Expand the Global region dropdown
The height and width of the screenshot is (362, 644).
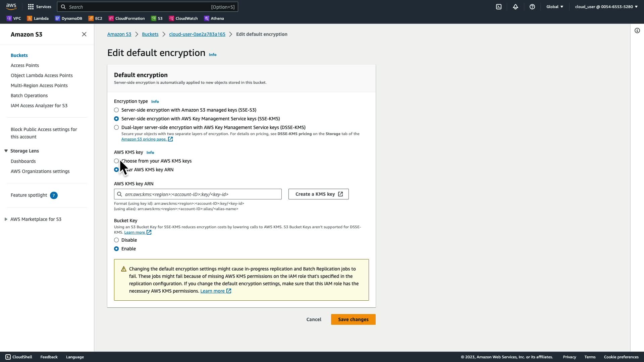coord(555,7)
